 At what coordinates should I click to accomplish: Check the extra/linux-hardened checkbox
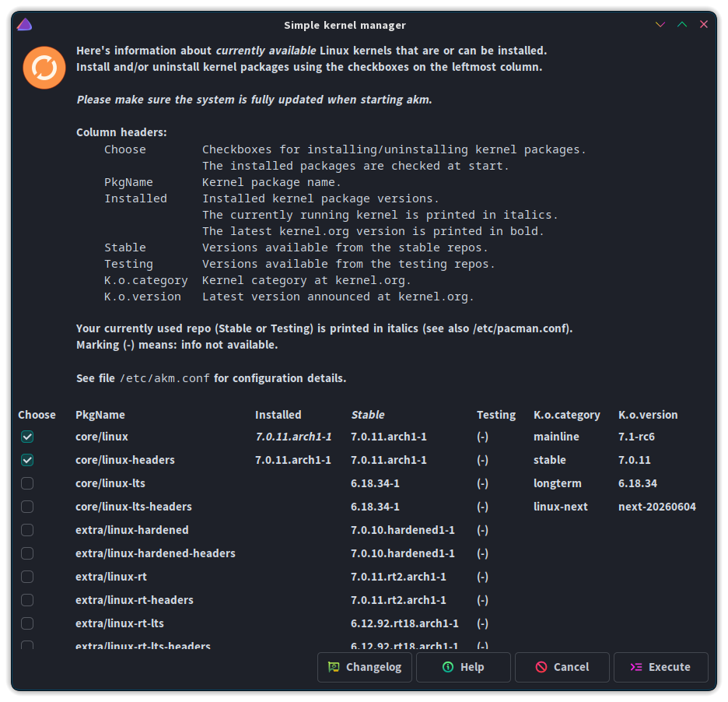27,530
